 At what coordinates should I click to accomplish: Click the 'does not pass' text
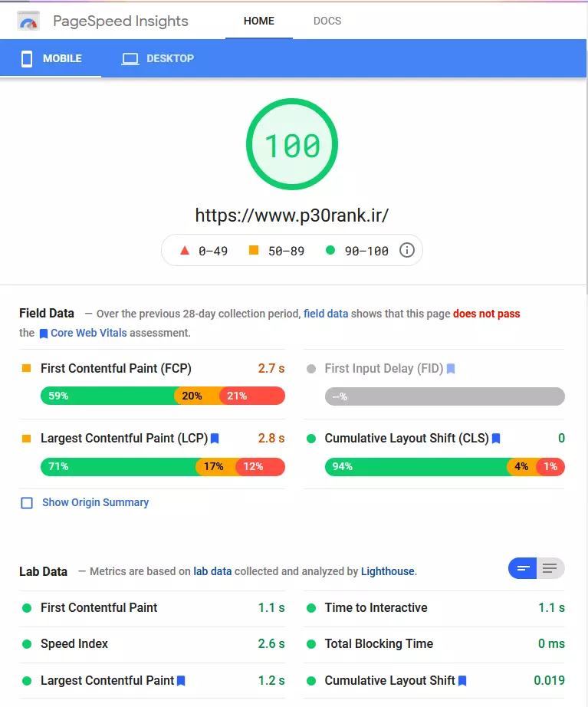pyautogui.click(x=487, y=314)
